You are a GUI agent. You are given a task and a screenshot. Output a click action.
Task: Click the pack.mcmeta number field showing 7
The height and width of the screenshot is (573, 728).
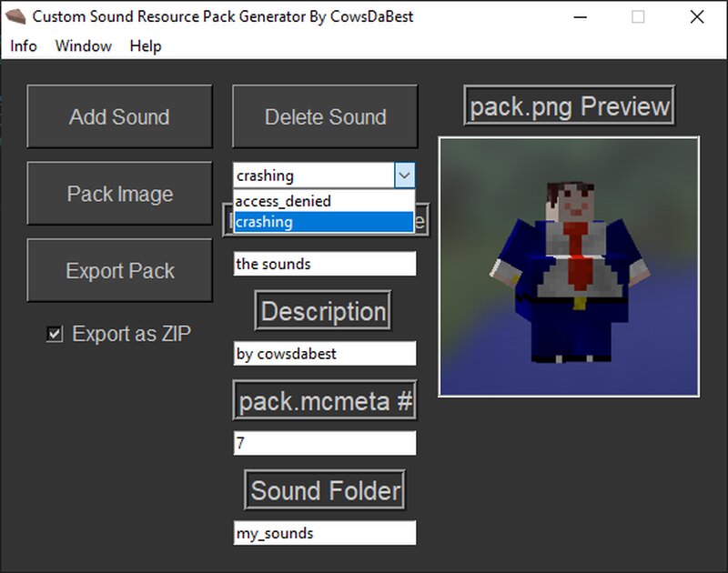pos(325,443)
